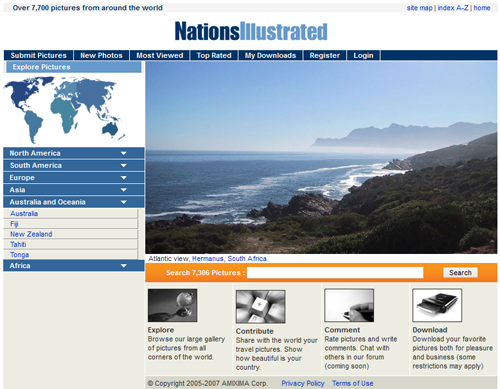Screen dimensions: 500x389
Task: Expand the Europe region arrow
Action: 124,178
